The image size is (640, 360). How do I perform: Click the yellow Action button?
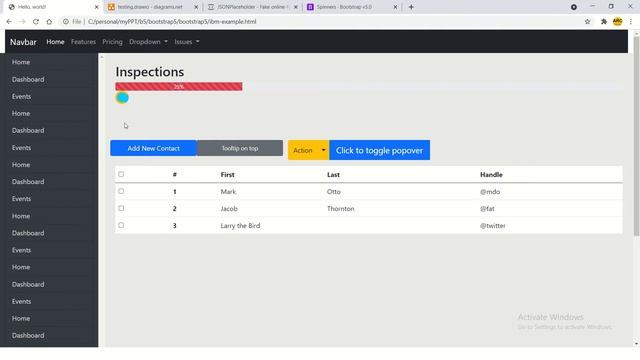[303, 150]
